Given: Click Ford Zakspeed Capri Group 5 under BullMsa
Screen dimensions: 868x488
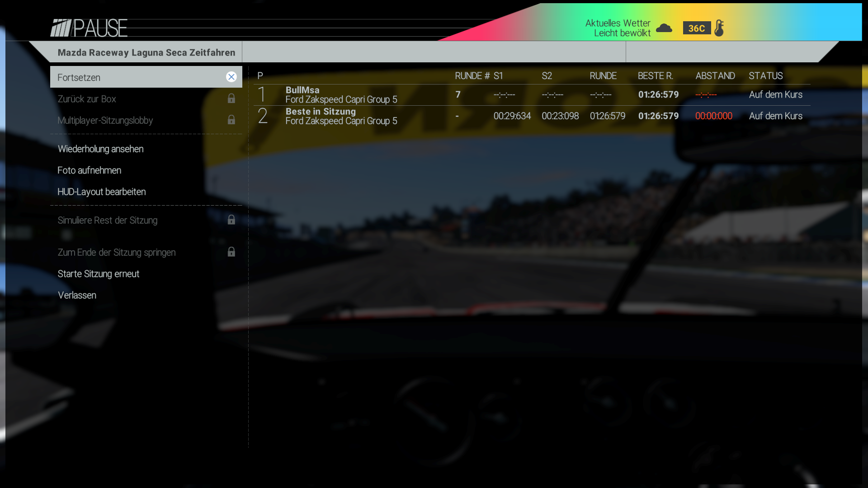Looking at the screenshot, I should point(341,99).
